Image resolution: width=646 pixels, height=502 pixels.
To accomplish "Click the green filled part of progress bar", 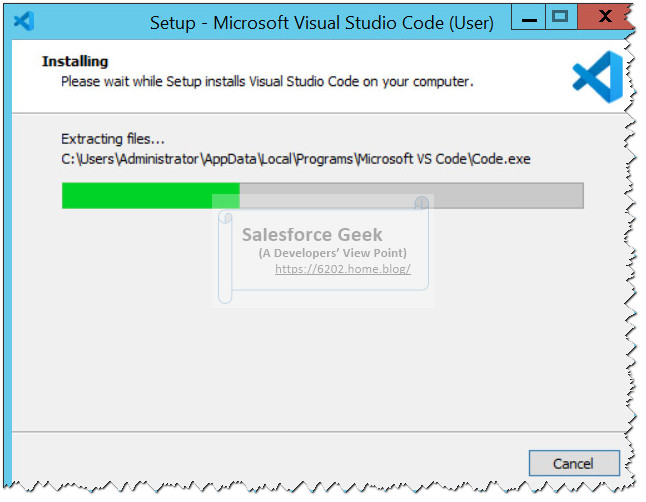I will point(151,195).
